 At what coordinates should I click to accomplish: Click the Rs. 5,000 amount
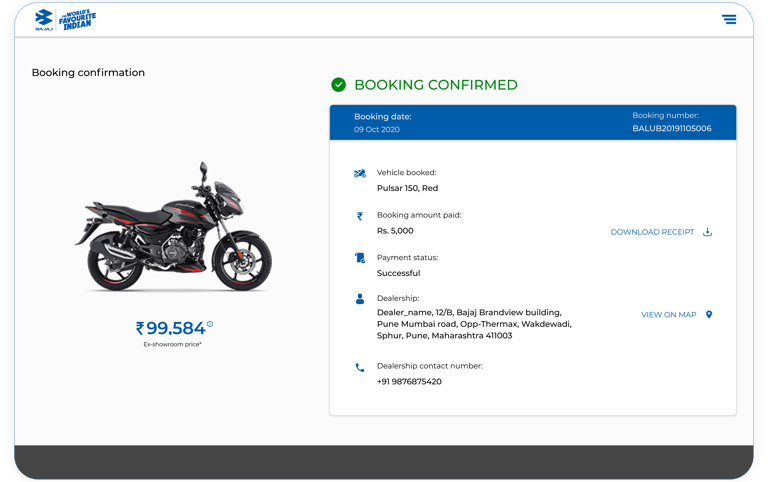[395, 231]
